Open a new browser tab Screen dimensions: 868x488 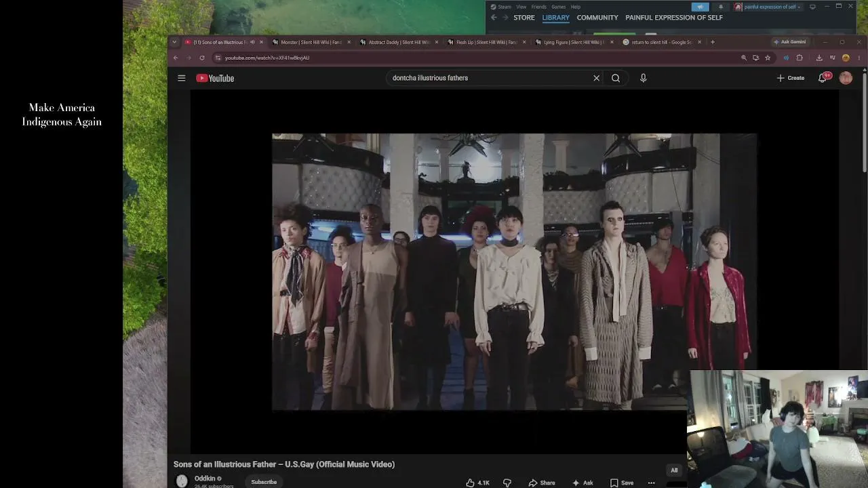712,42
